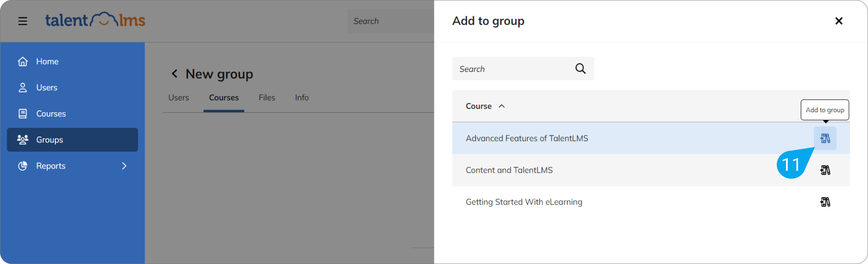Switch to the Files tab
This screenshot has height=264, width=868.
pos(267,98)
